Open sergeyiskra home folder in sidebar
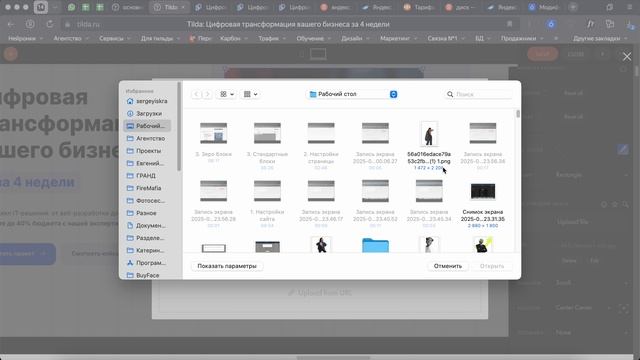 (147, 101)
